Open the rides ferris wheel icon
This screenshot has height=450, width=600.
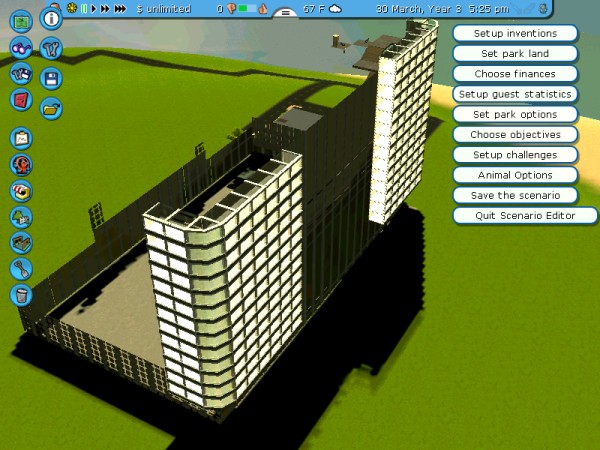(x=21, y=165)
